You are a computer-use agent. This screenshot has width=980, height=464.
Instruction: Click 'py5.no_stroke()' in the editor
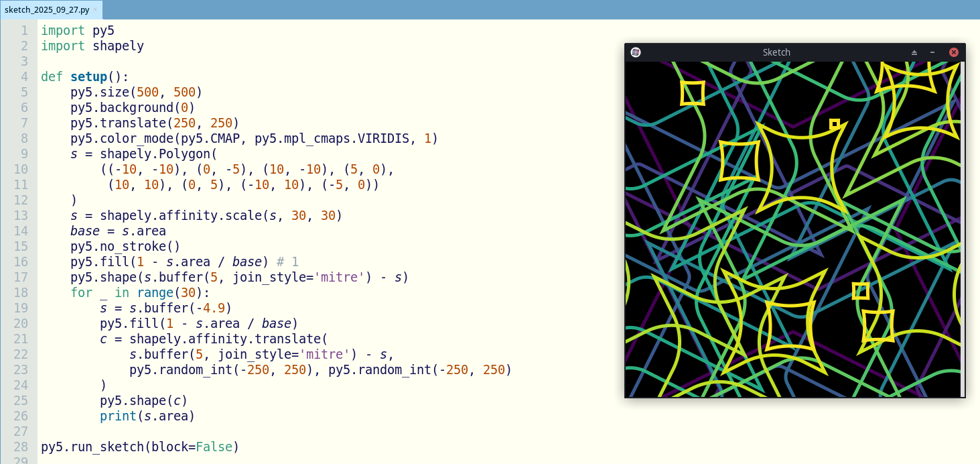tap(125, 246)
